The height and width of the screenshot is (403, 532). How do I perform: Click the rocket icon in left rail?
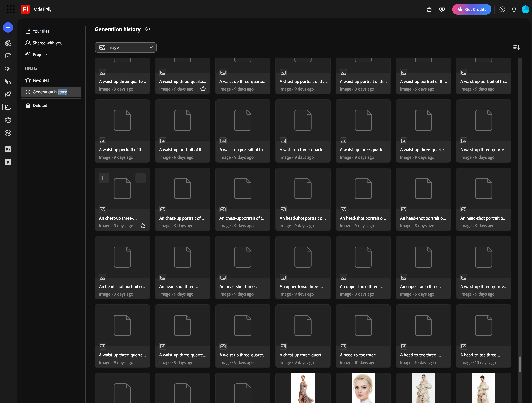[8, 94]
